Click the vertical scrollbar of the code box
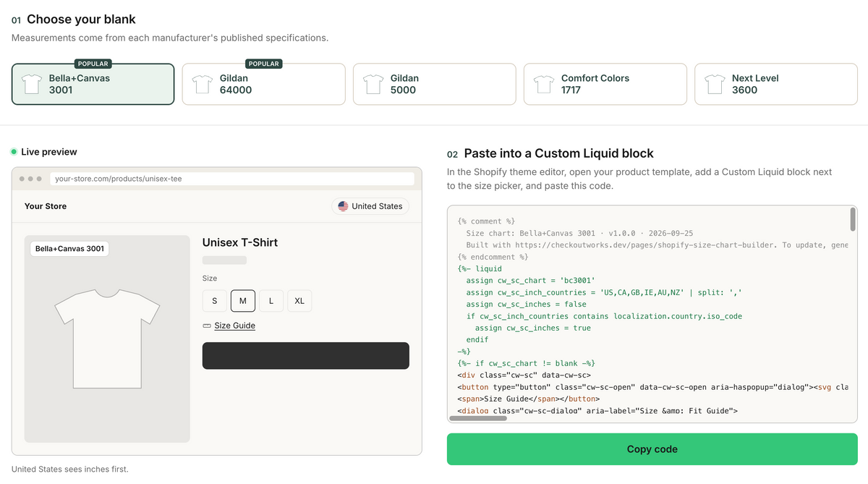The image size is (868, 484). 854,219
